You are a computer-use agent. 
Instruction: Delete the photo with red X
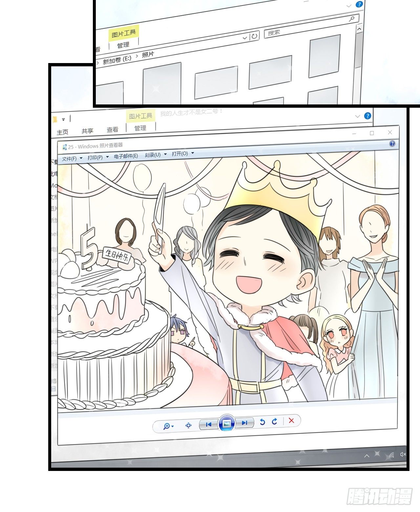point(291,421)
